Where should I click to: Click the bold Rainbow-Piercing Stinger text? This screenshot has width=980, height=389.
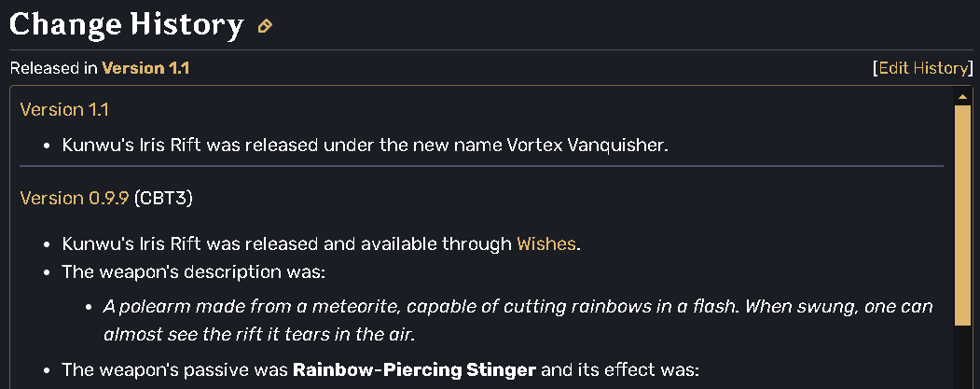pos(415,369)
